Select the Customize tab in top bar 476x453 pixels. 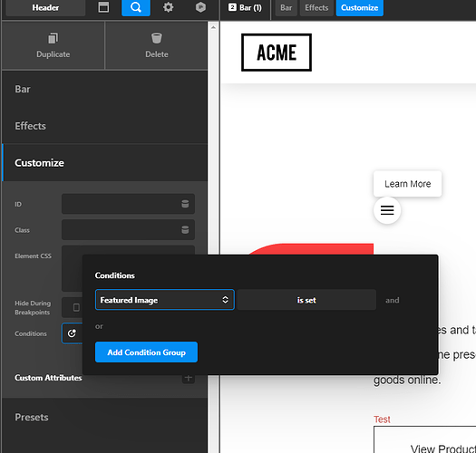pyautogui.click(x=359, y=7)
